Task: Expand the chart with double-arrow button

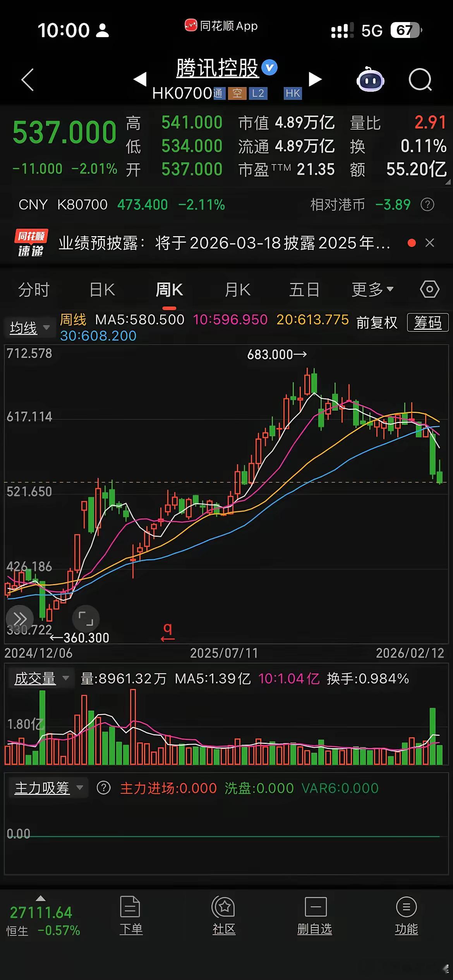Action: (20, 618)
